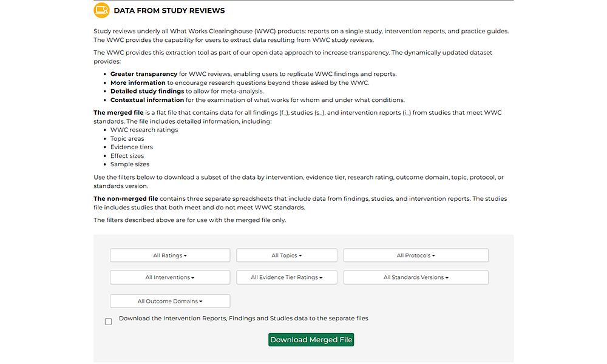Select the 'Topic areas' bullet
This screenshot has height=364, width=607.
click(x=127, y=138)
